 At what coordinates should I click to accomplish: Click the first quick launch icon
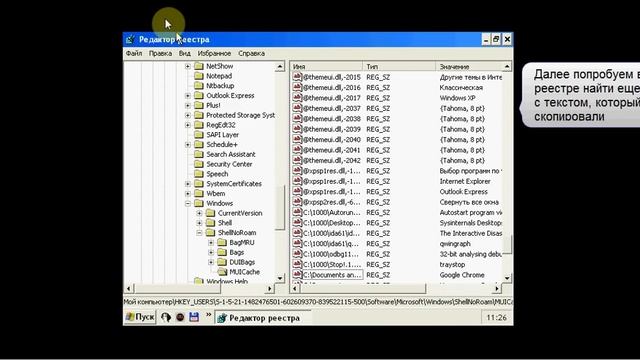(x=166, y=317)
